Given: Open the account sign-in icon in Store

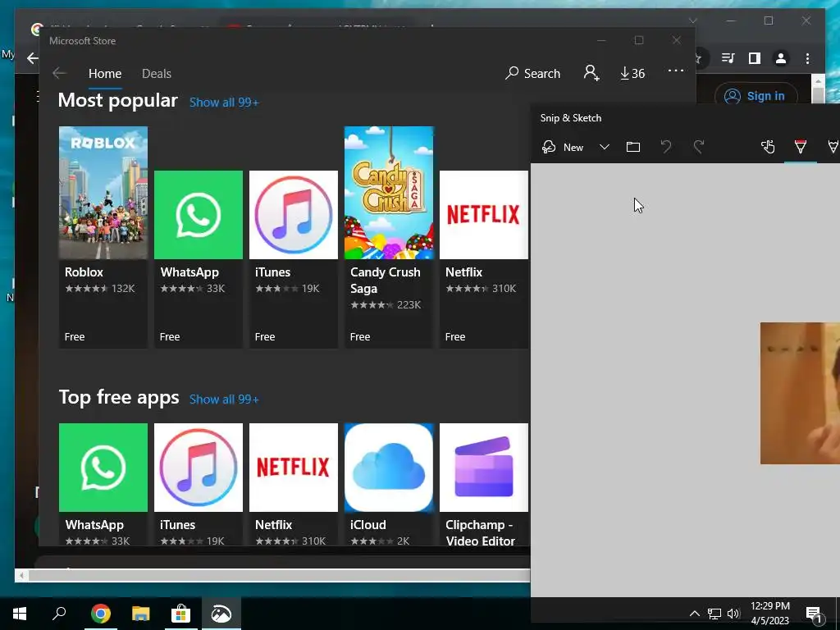Looking at the screenshot, I should click(x=591, y=73).
